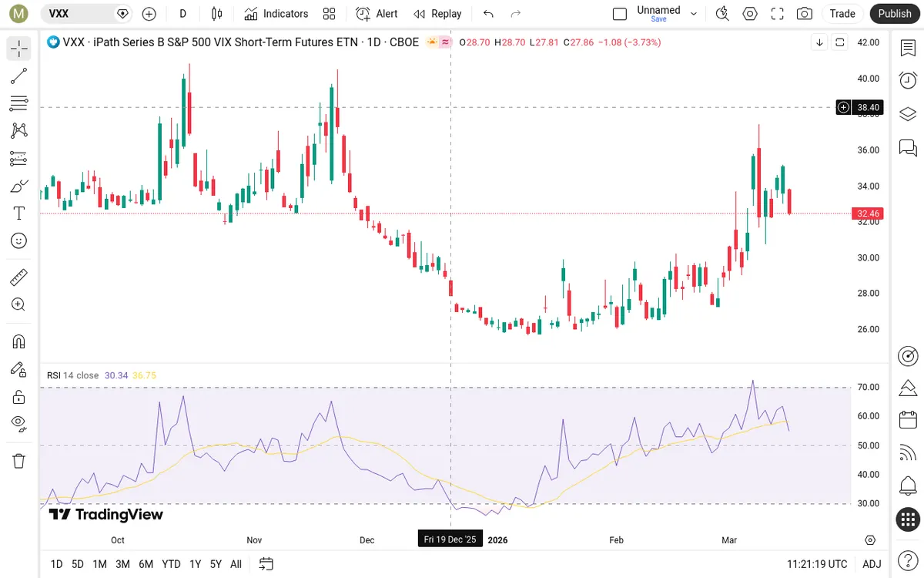Image resolution: width=924 pixels, height=578 pixels.
Task: Toggle stay in drawing mode
Action: click(19, 369)
